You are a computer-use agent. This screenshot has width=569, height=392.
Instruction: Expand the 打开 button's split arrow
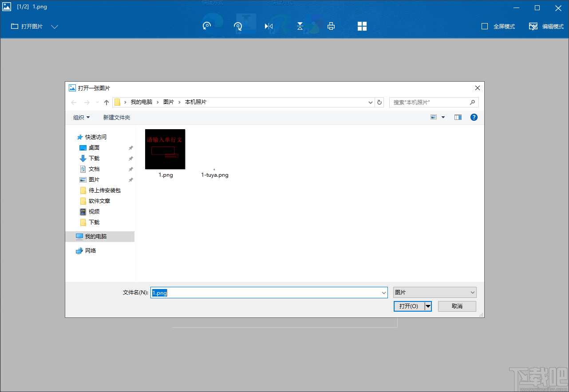point(428,306)
